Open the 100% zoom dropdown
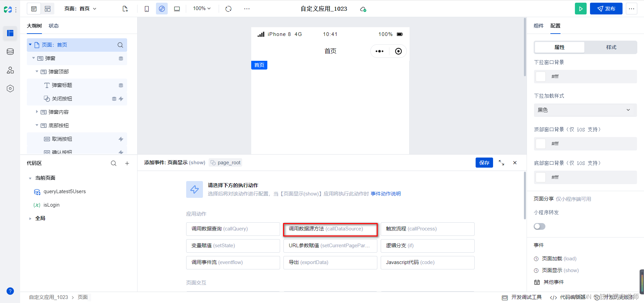Image resolution: width=644 pixels, height=303 pixels. (202, 8)
